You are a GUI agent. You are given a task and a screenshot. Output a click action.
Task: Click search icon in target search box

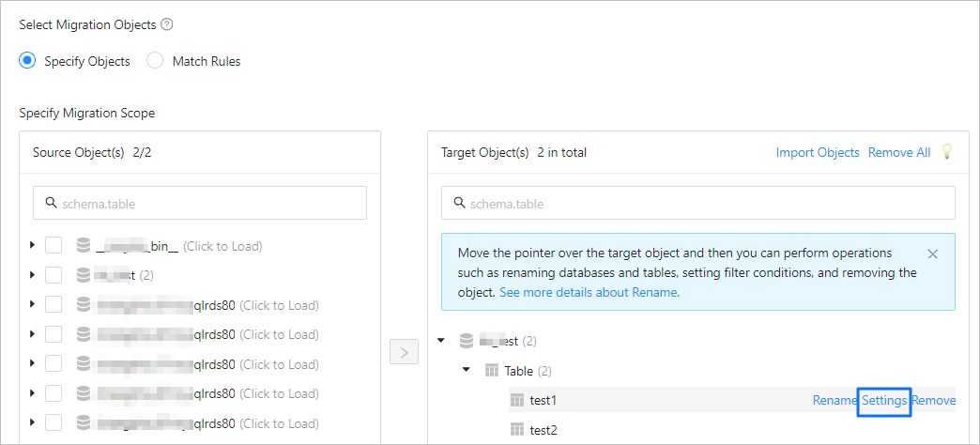[459, 203]
